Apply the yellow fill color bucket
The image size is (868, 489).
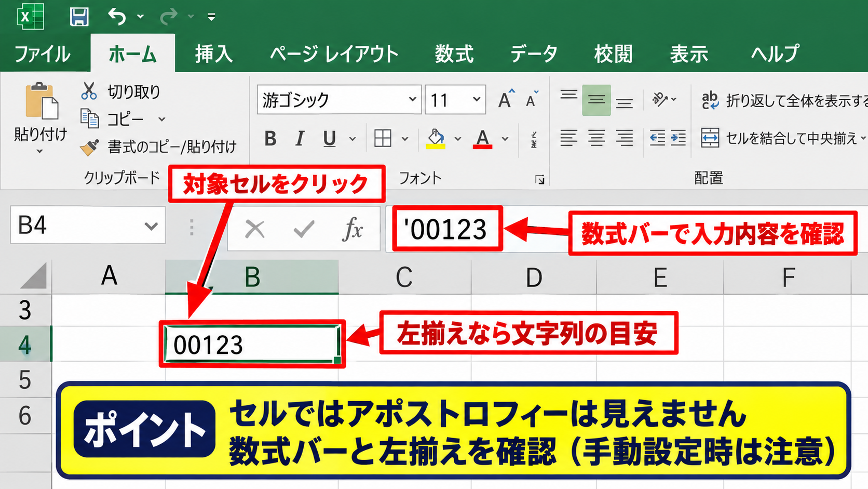pyautogui.click(x=436, y=139)
